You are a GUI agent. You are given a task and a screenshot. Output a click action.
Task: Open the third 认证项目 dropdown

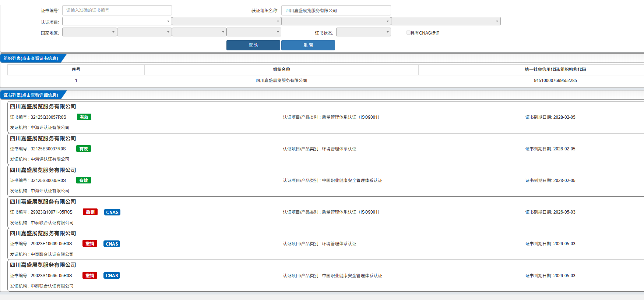coord(336,21)
